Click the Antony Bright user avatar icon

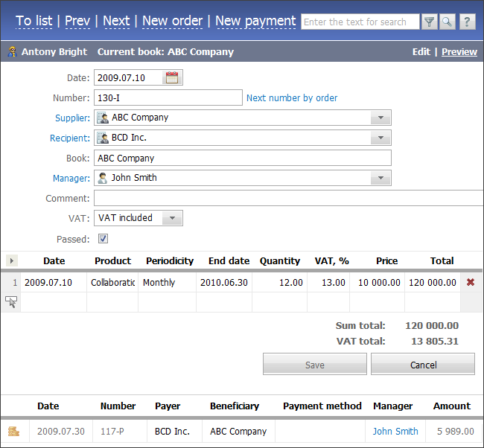[13, 51]
